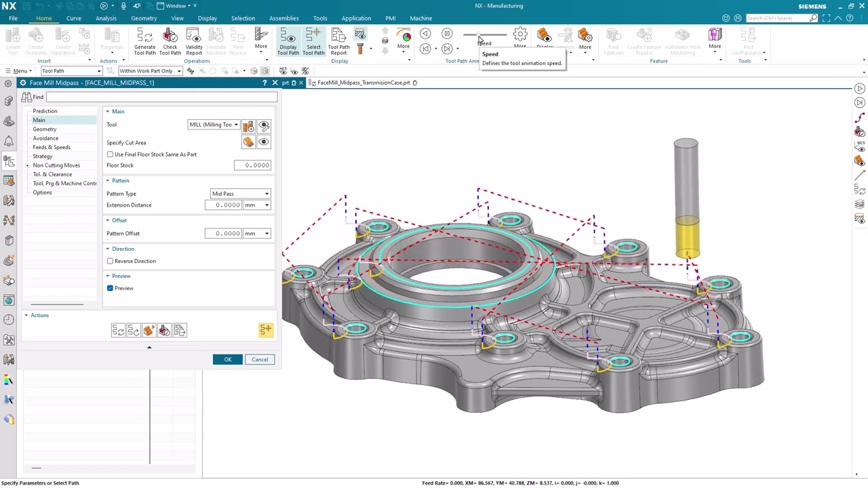This screenshot has height=488, width=868.
Task: Toggle Select Tool Path in the ribbon
Action: pyautogui.click(x=313, y=41)
